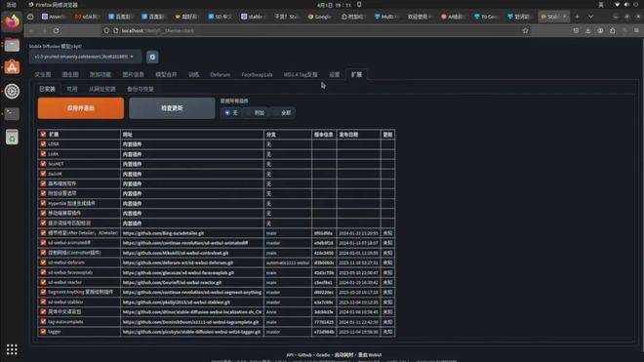The width and height of the screenshot is (644, 362).
Task: Reload the current page
Action: point(56,31)
